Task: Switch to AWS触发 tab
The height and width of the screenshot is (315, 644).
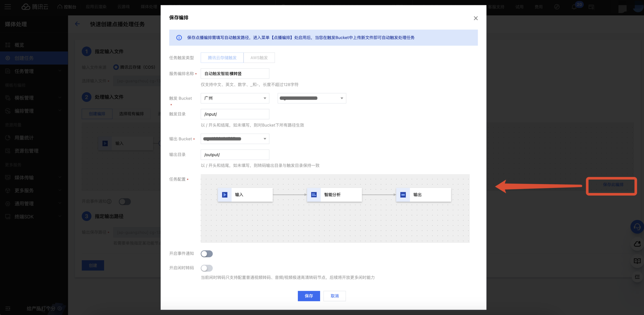Action: point(259,58)
